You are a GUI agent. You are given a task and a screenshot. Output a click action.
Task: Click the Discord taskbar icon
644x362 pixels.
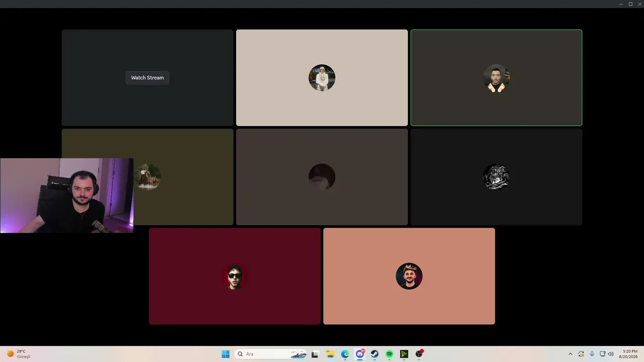pyautogui.click(x=360, y=354)
